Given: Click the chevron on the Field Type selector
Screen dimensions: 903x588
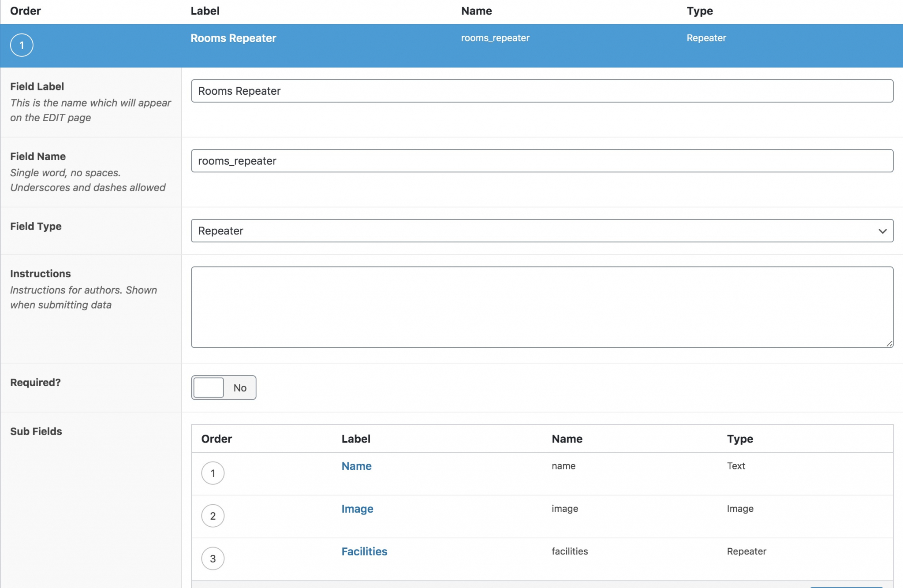Looking at the screenshot, I should pos(882,230).
